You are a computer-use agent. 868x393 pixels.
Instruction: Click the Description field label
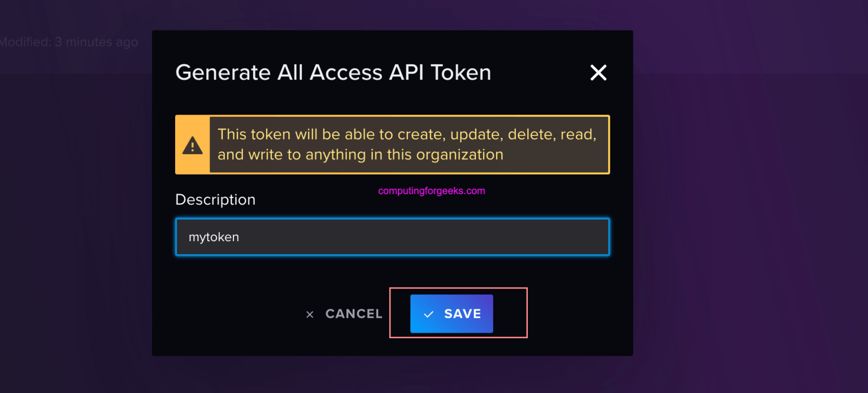[215, 199]
